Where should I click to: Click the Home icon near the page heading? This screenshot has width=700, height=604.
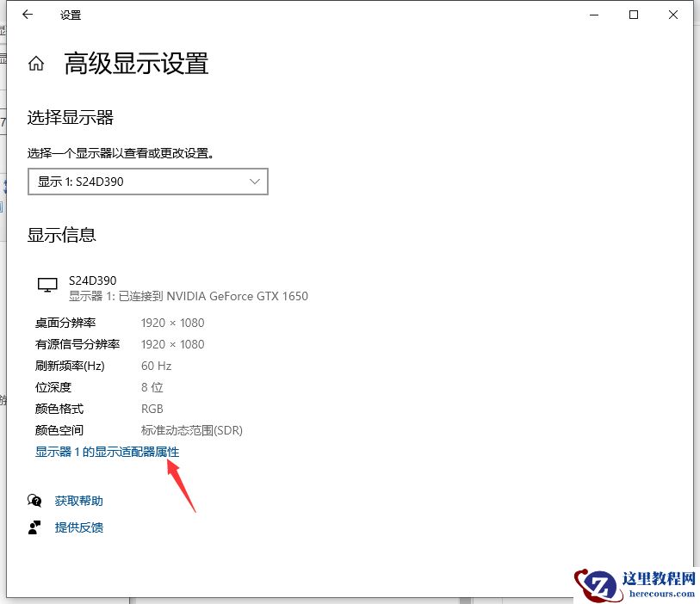click(x=35, y=61)
